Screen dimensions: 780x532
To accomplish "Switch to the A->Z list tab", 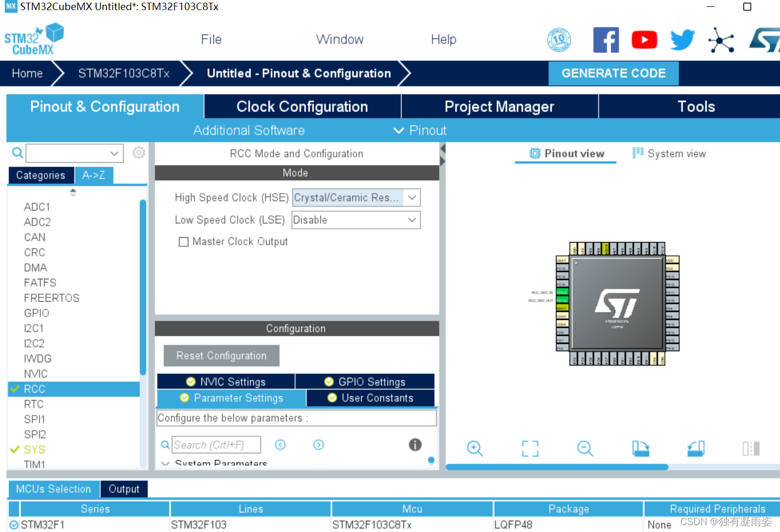I will click(94, 175).
